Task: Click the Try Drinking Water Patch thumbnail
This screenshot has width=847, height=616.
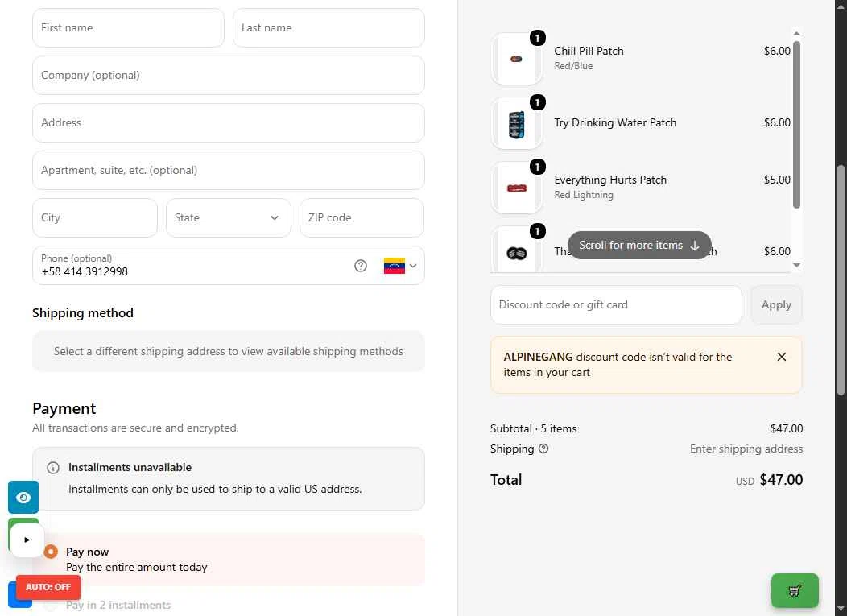Action: 516,123
